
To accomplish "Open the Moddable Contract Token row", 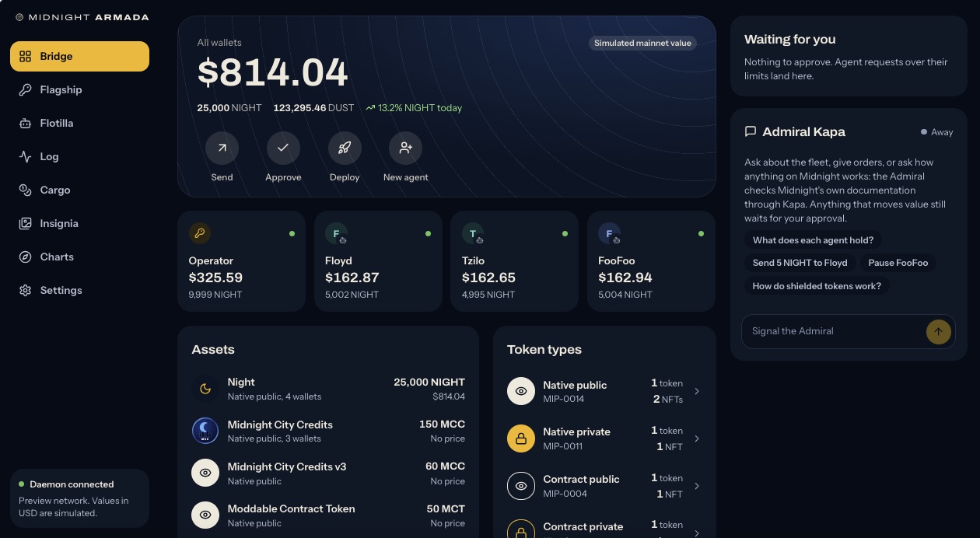I will [328, 515].
